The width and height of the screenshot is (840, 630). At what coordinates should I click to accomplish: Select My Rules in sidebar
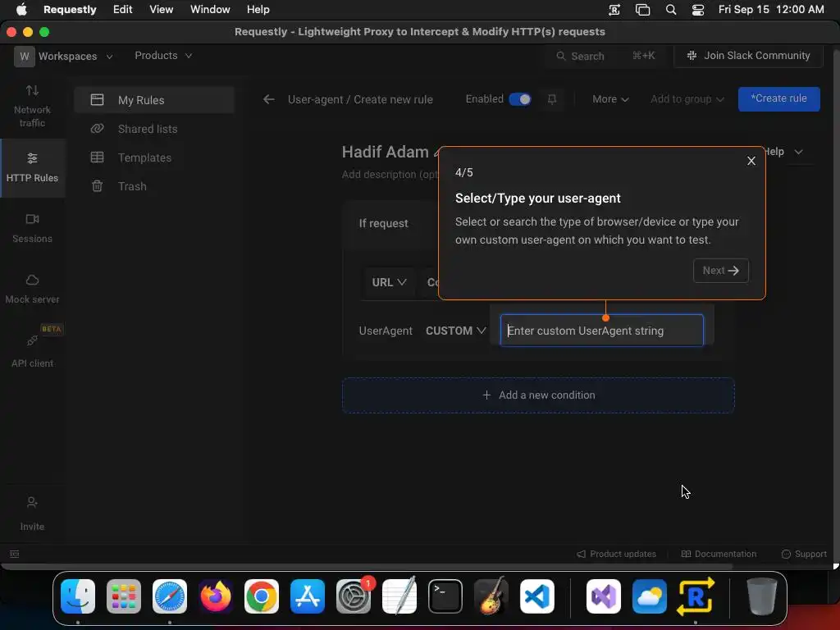click(154, 100)
